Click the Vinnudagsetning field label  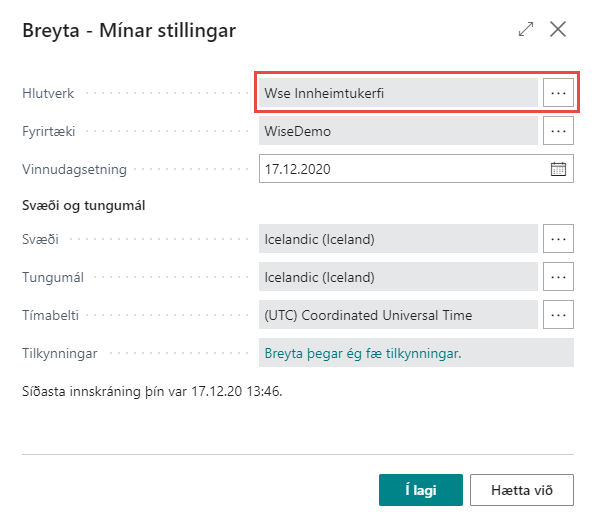74,169
